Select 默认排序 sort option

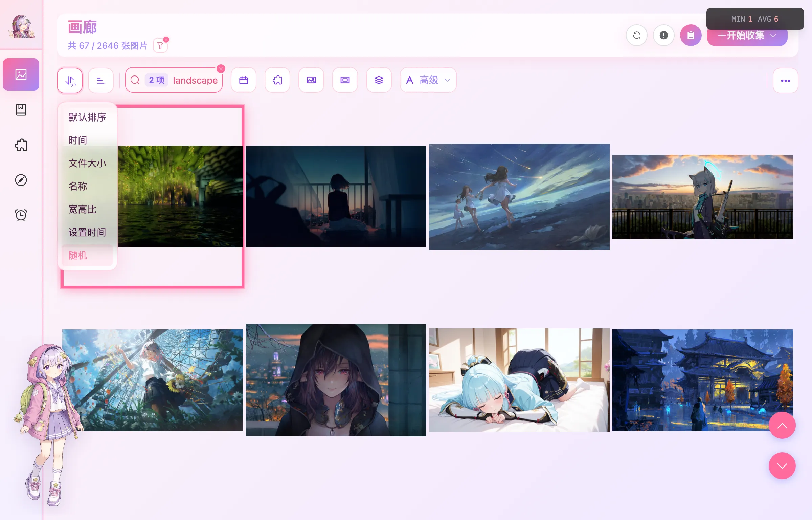[x=87, y=117]
